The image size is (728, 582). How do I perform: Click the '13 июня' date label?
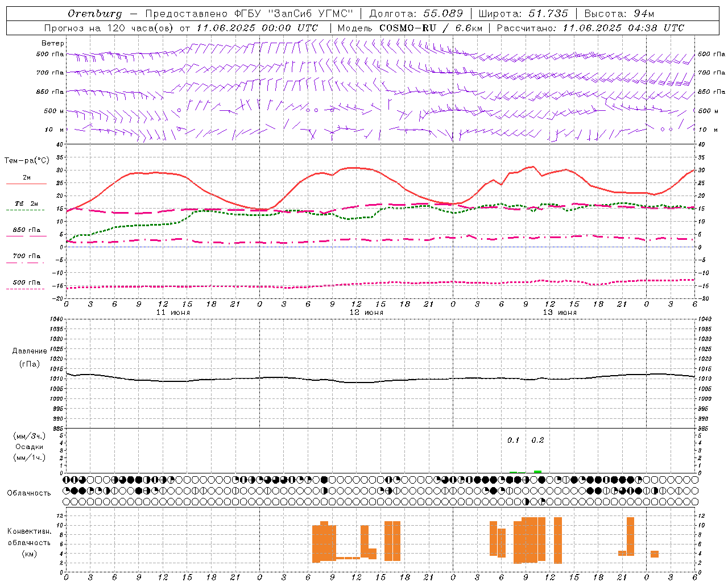coord(560,313)
